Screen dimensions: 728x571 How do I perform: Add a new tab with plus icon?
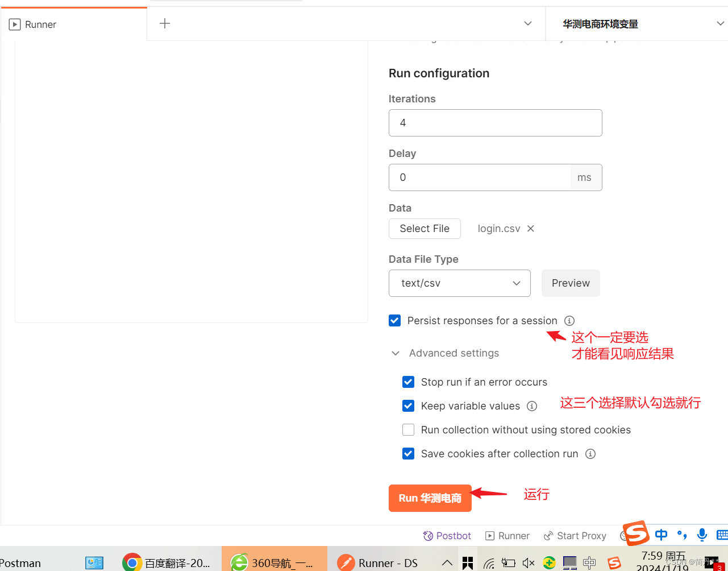point(165,23)
